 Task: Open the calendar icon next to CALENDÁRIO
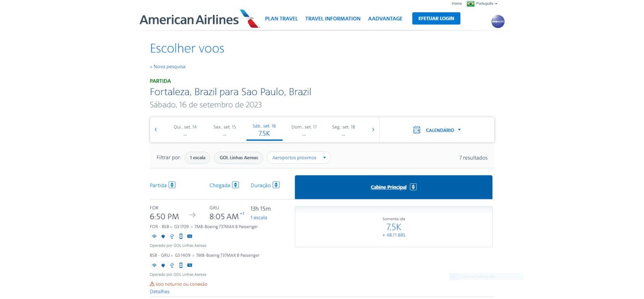416,130
